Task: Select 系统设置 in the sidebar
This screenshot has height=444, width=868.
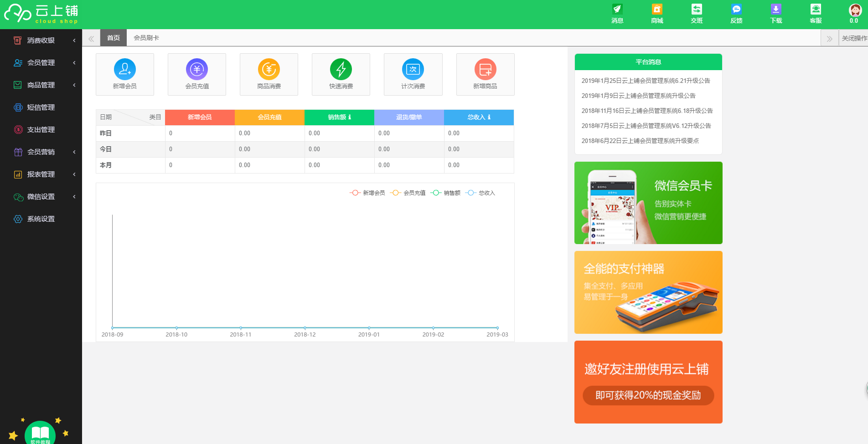Action: 41,219
